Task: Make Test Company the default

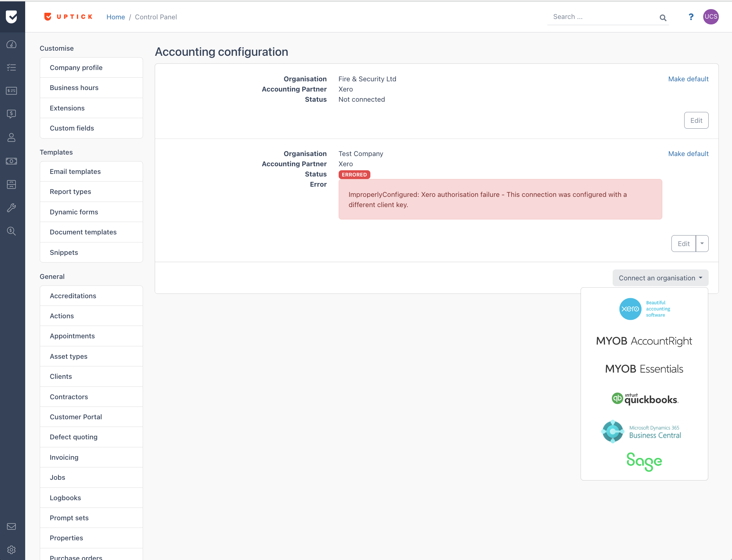Action: tap(688, 154)
